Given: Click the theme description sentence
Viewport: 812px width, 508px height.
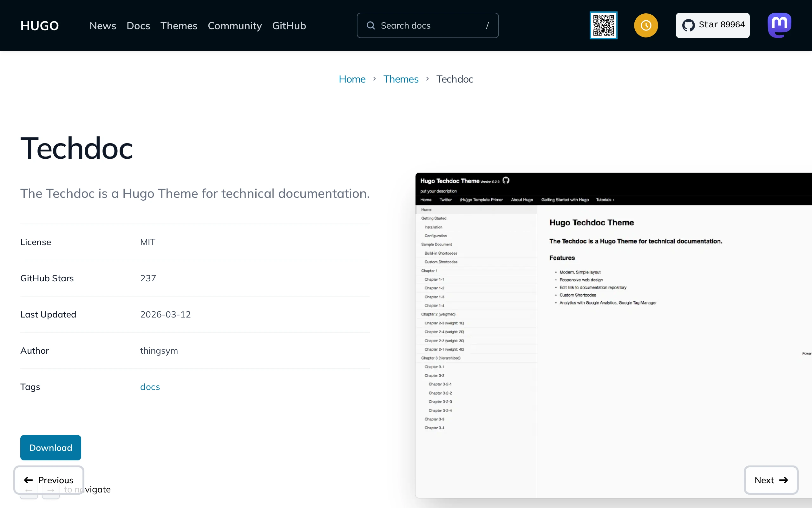Looking at the screenshot, I should 195,194.
